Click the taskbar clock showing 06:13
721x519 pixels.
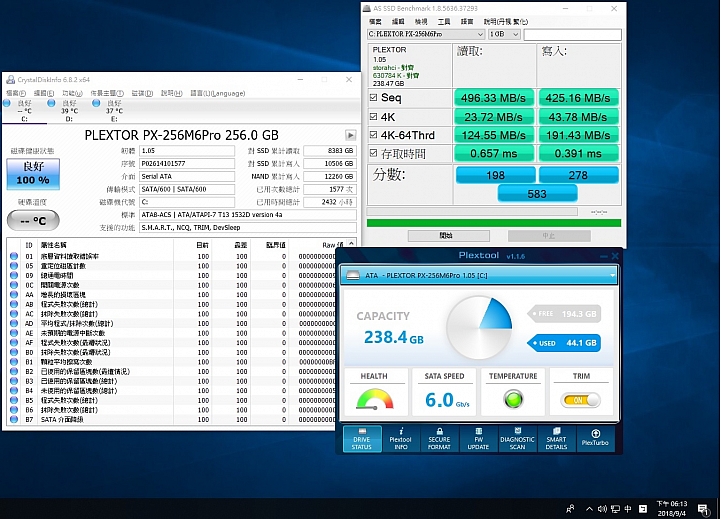[671, 508]
